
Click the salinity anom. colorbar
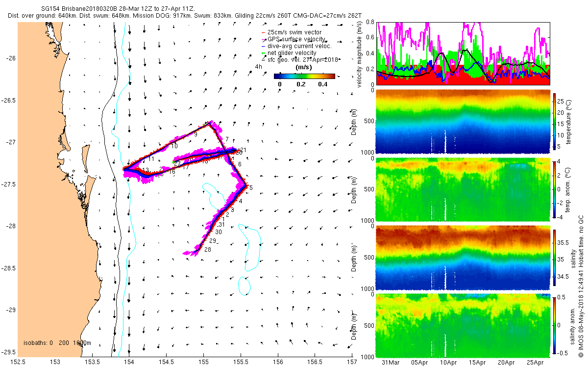555,325
